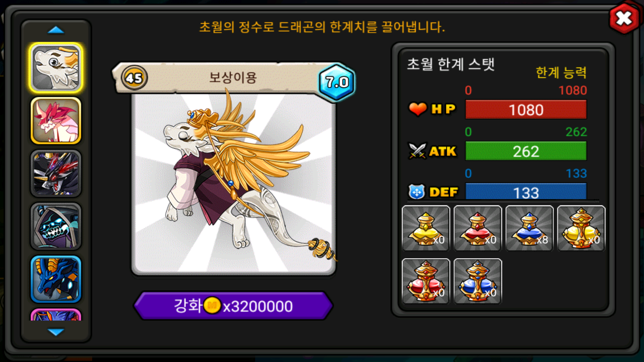The height and width of the screenshot is (362, 644).
Task: Select the large golden essence potion x0
Action: [x=581, y=228]
